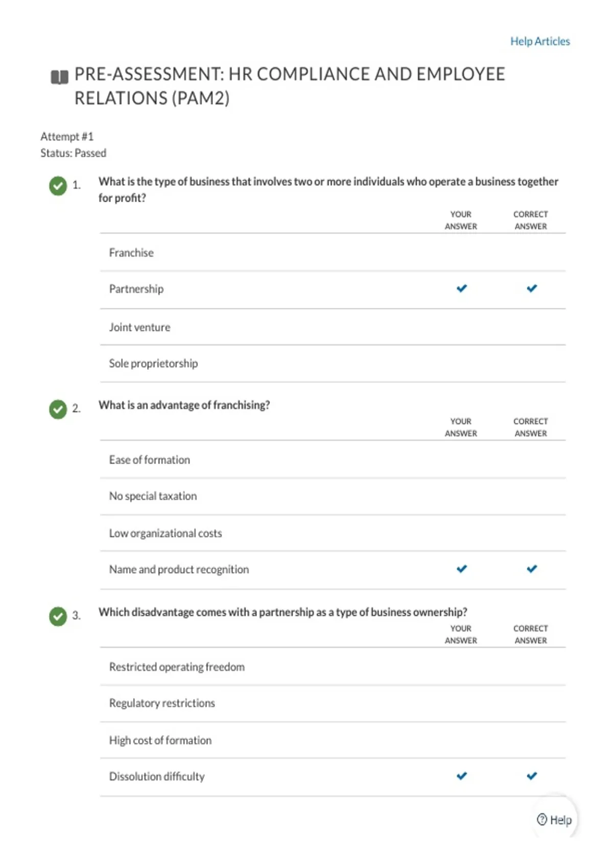Pick the Low organizational costs row
This screenshot has width=613, height=868.
point(333,533)
